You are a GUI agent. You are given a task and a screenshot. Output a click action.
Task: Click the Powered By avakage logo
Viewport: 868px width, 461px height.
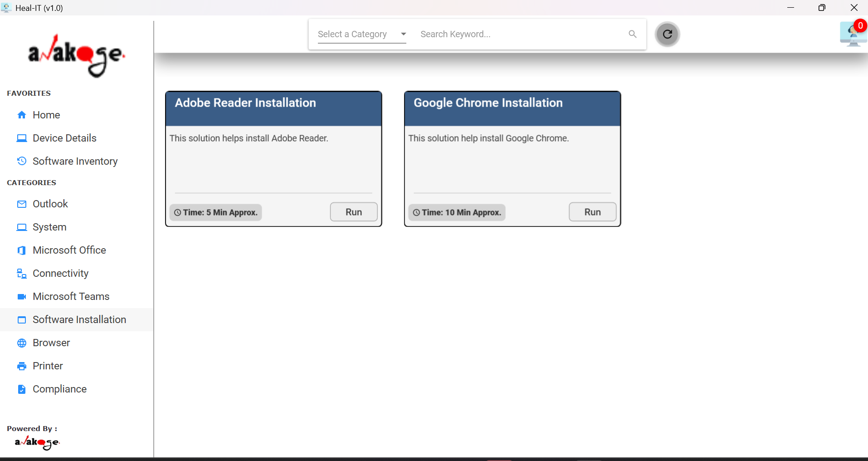37,442
